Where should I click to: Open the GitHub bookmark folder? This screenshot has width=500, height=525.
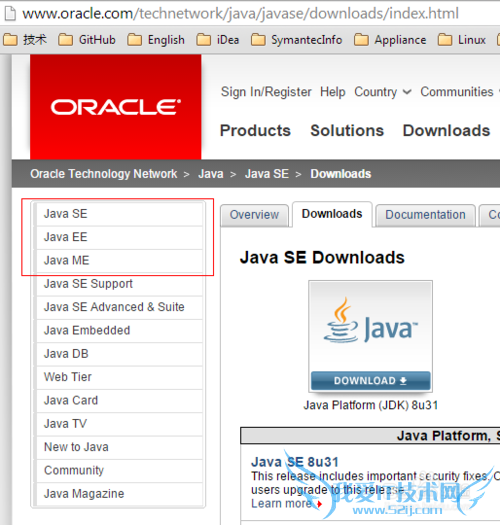coord(87,40)
